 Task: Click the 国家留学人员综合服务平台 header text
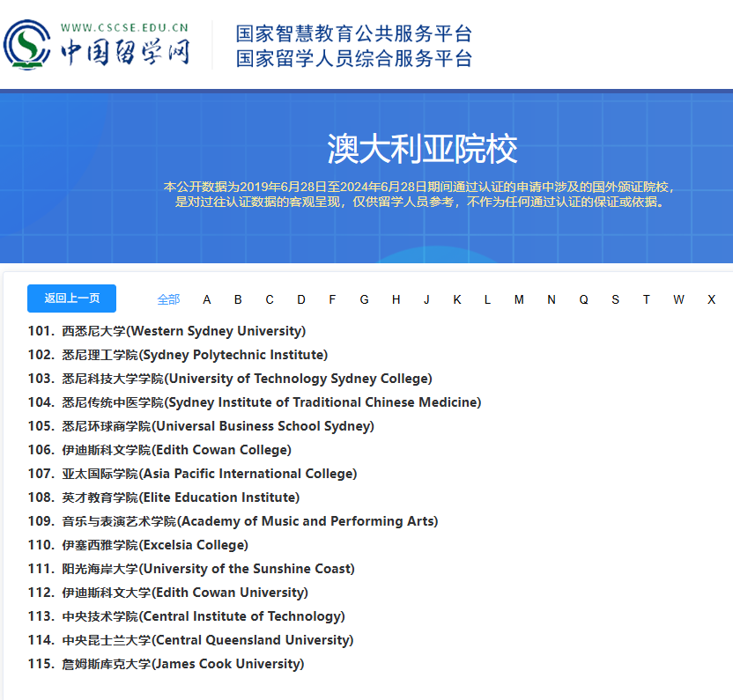click(354, 59)
